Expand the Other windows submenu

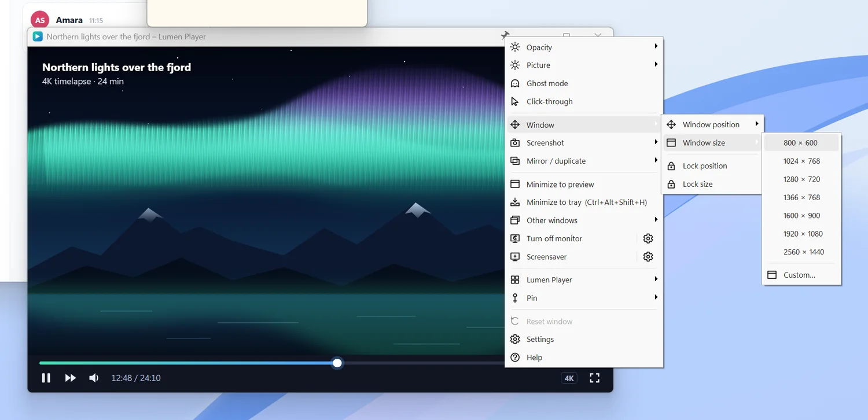point(584,220)
